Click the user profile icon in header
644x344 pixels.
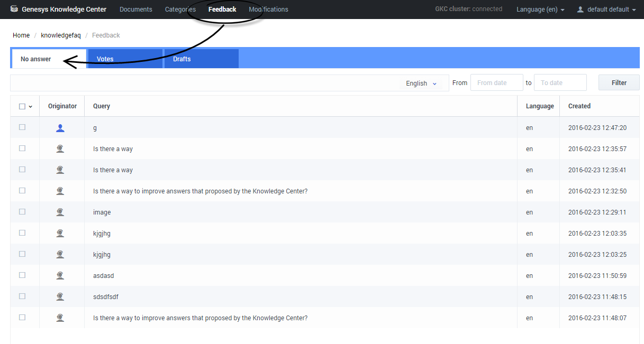click(x=580, y=10)
